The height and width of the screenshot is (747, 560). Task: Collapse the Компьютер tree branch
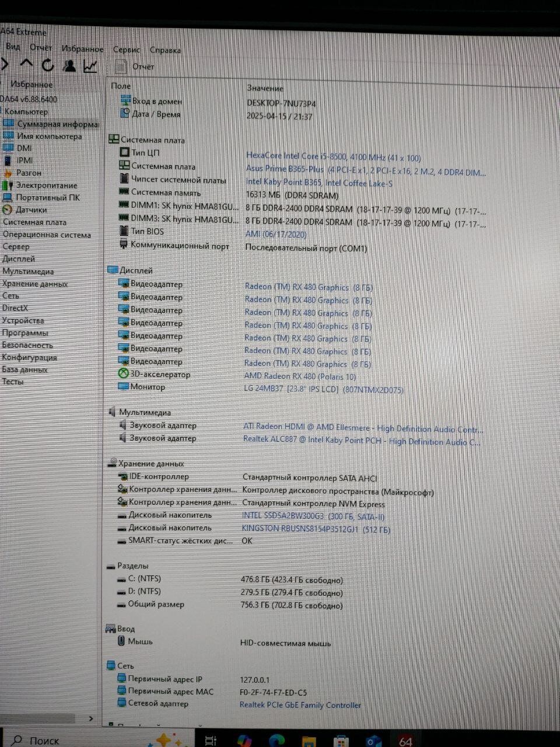1,111
